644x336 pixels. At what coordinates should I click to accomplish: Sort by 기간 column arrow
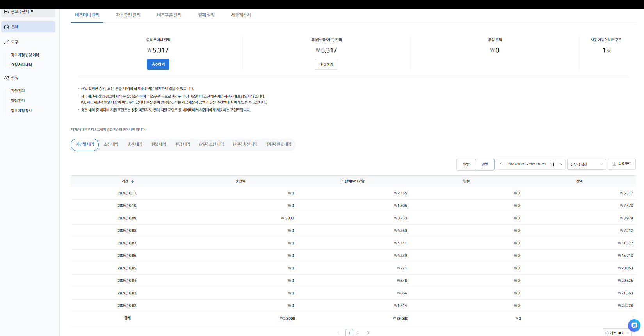click(x=133, y=181)
